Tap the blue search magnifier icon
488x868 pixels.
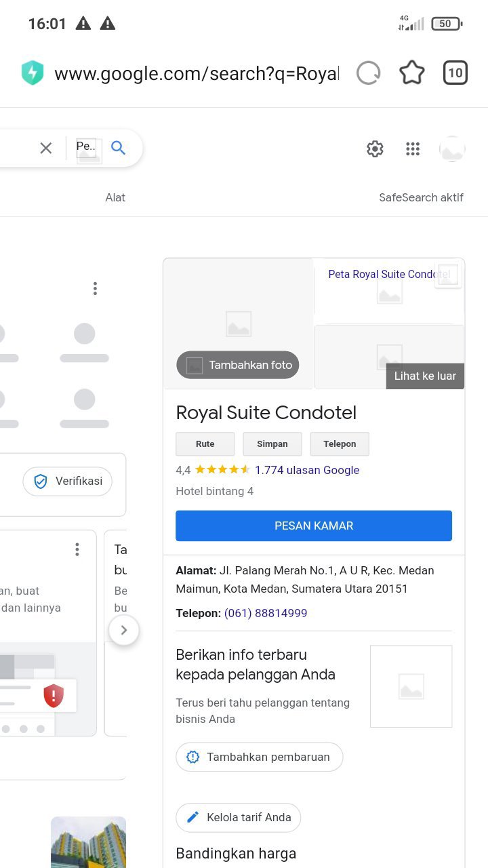coord(119,148)
